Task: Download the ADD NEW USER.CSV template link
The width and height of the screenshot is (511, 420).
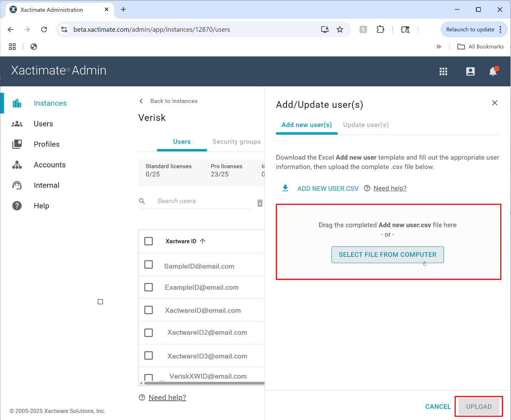Action: (x=328, y=188)
